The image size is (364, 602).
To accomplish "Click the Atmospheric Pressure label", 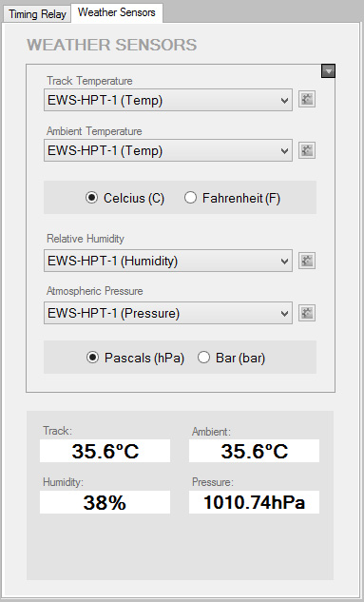I will pyautogui.click(x=95, y=291).
